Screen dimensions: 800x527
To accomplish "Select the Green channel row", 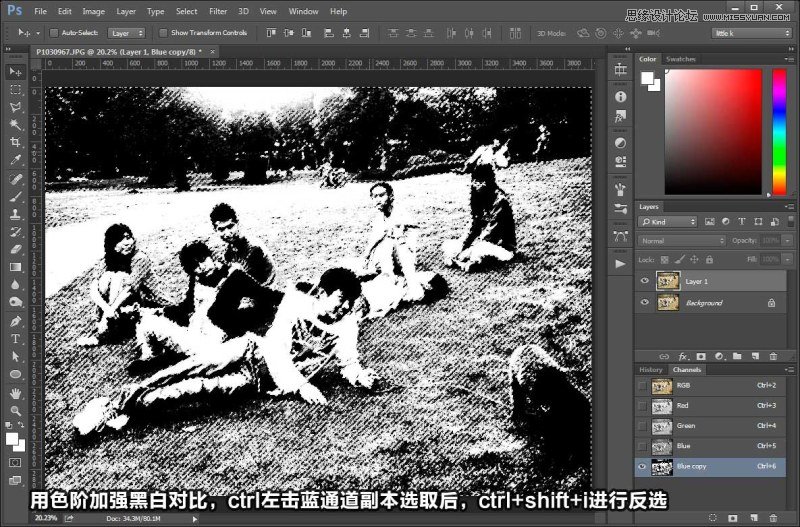I will point(711,426).
